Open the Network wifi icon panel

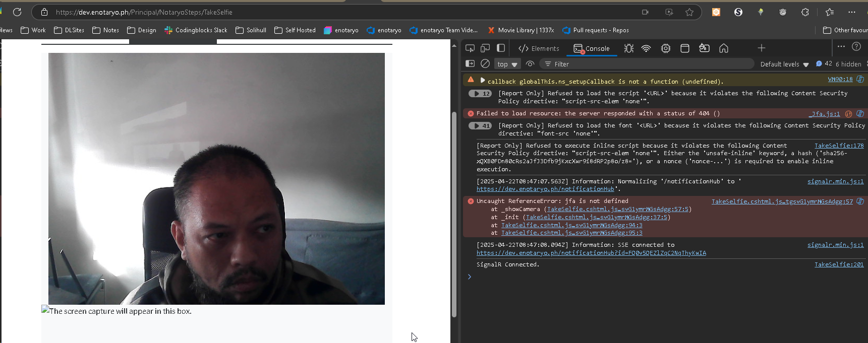click(x=646, y=48)
